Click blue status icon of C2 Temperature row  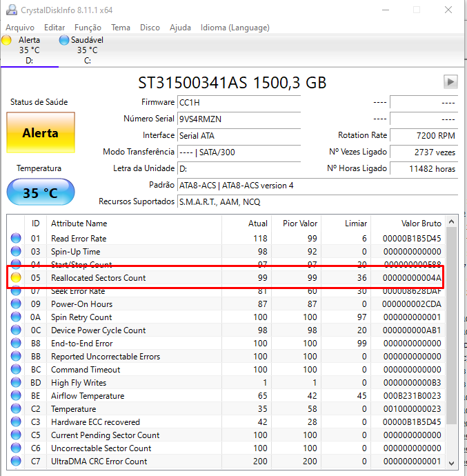[16, 408]
